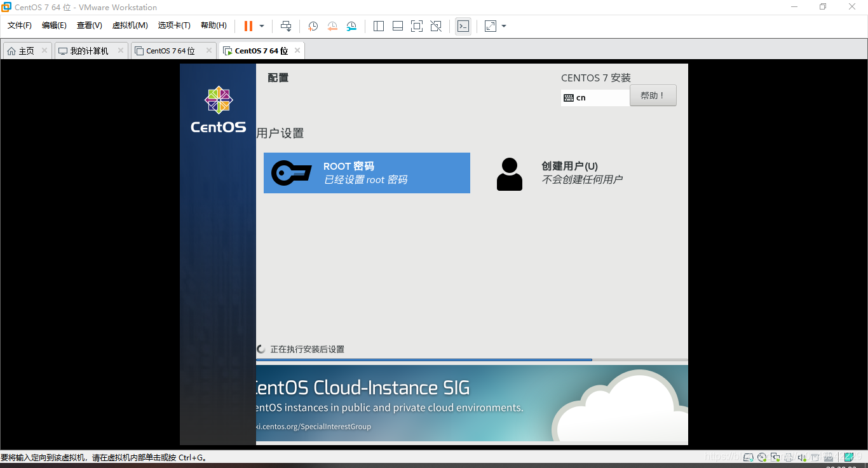Click the 用户设置 section label
This screenshot has width=868, height=468.
[x=280, y=133]
